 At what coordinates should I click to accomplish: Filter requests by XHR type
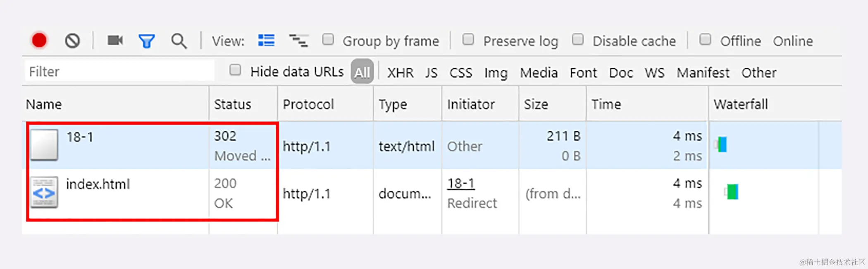[x=400, y=73]
